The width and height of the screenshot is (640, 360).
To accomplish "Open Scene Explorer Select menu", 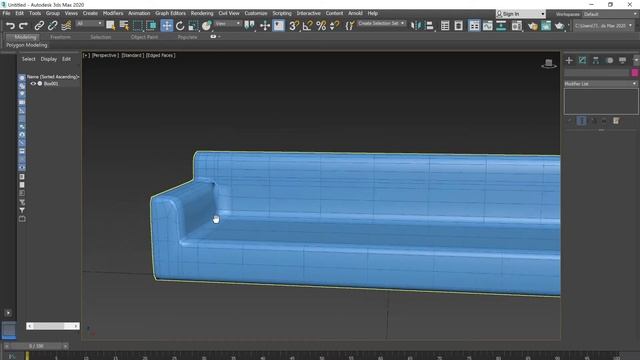I will coord(29,59).
